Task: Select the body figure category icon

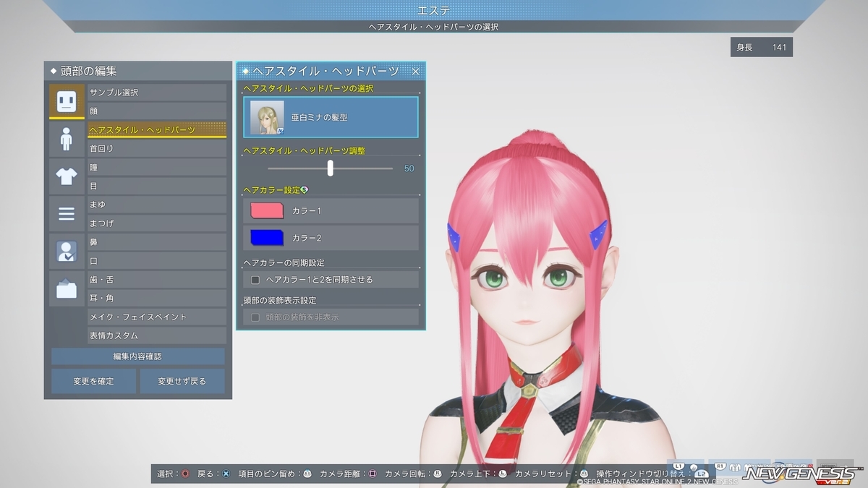Action: tap(67, 139)
